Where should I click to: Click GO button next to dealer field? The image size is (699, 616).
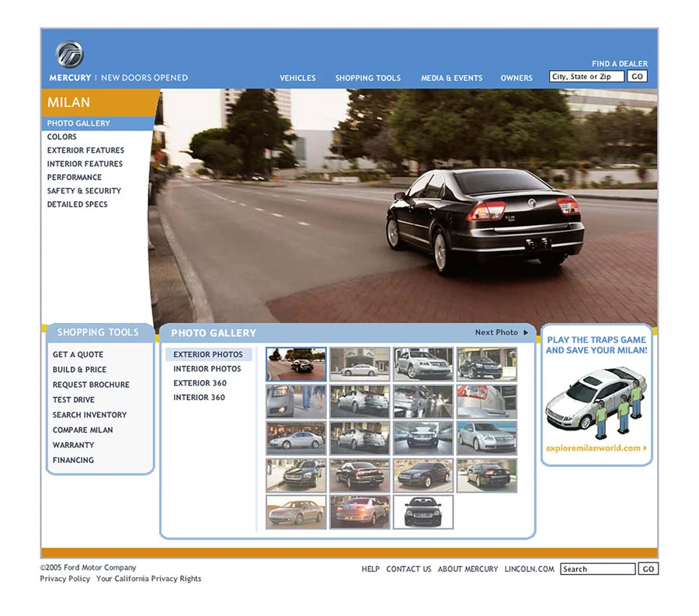637,77
